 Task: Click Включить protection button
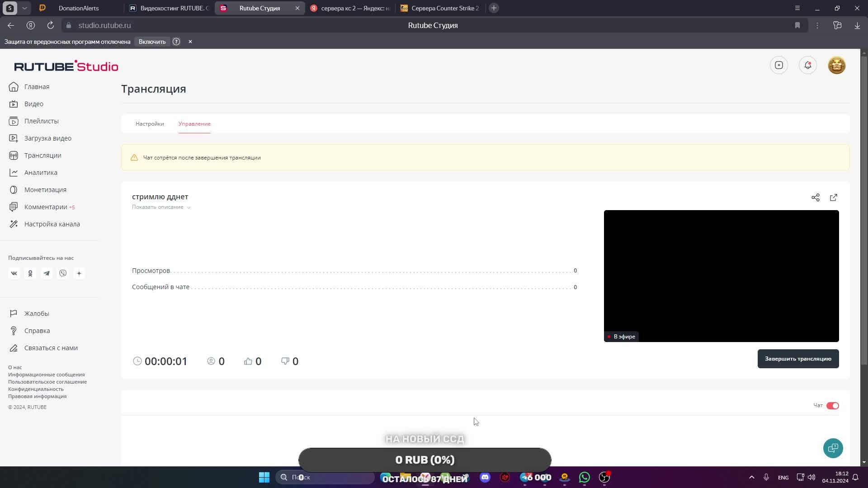(152, 42)
